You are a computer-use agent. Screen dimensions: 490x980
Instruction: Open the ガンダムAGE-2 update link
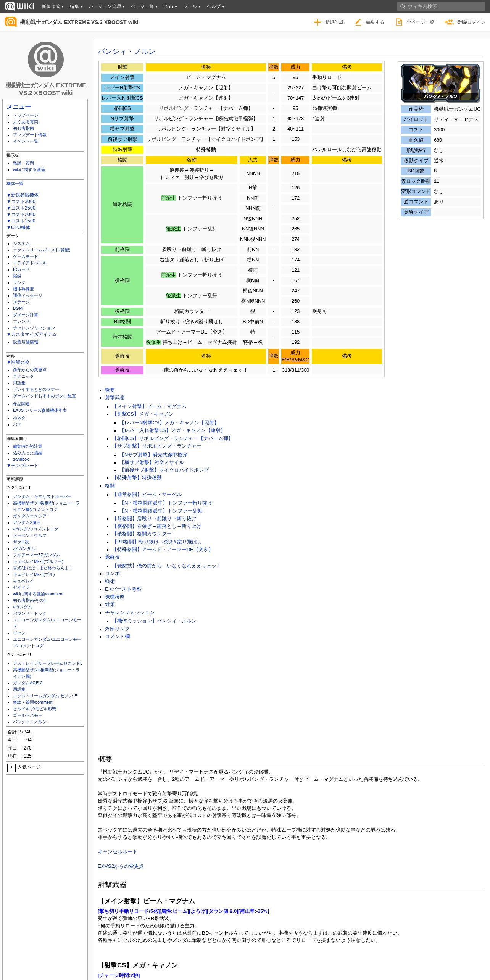click(28, 683)
